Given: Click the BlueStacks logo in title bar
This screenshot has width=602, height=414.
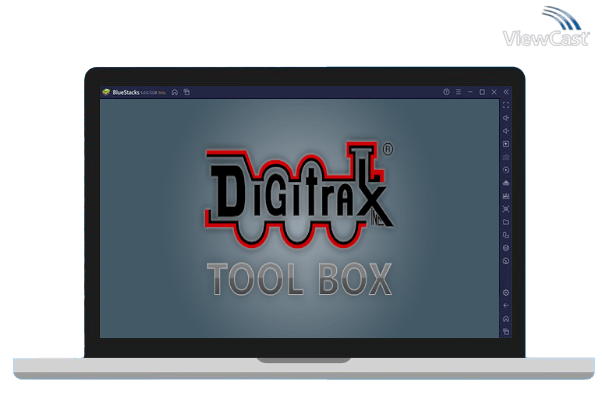Looking at the screenshot, I should coord(106,92).
